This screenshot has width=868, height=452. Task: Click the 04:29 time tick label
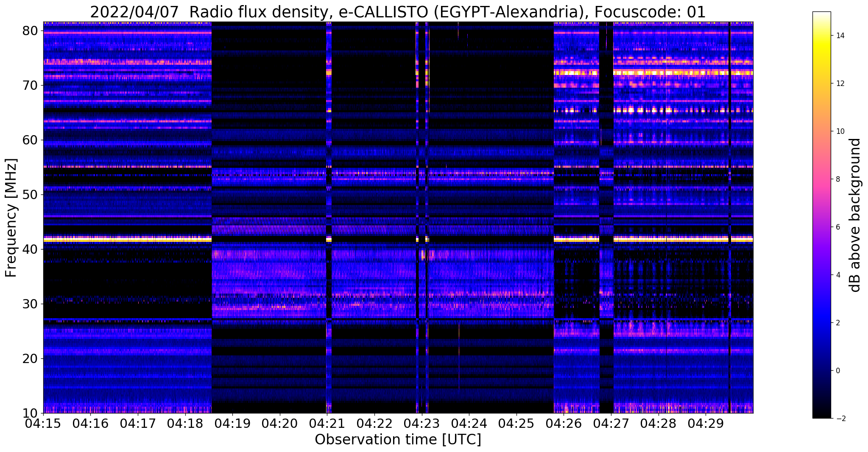pyautogui.click(x=706, y=424)
